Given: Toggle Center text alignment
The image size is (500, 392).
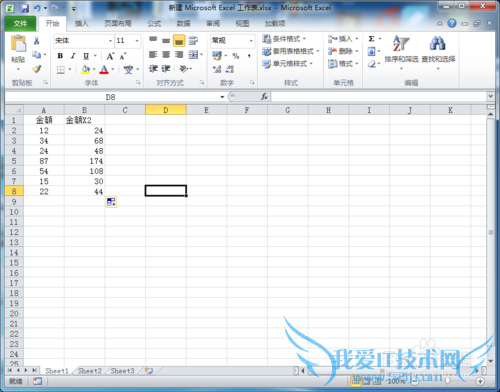Looking at the screenshot, I should pyautogui.click(x=166, y=54).
